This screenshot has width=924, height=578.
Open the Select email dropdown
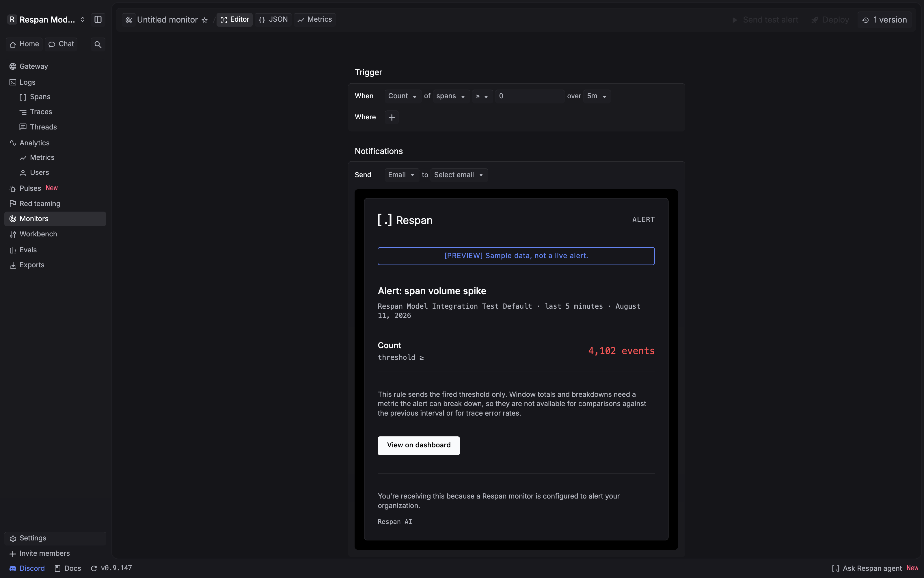[459, 175]
